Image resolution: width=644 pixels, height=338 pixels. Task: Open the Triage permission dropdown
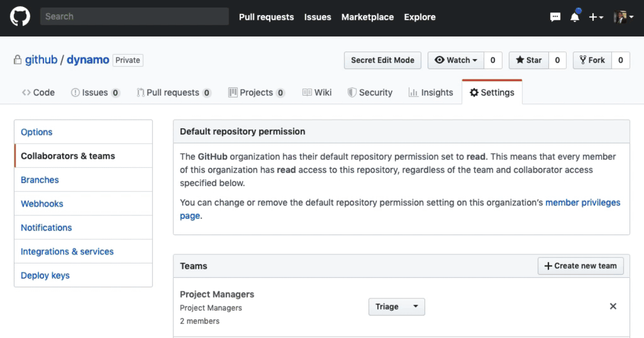click(397, 307)
